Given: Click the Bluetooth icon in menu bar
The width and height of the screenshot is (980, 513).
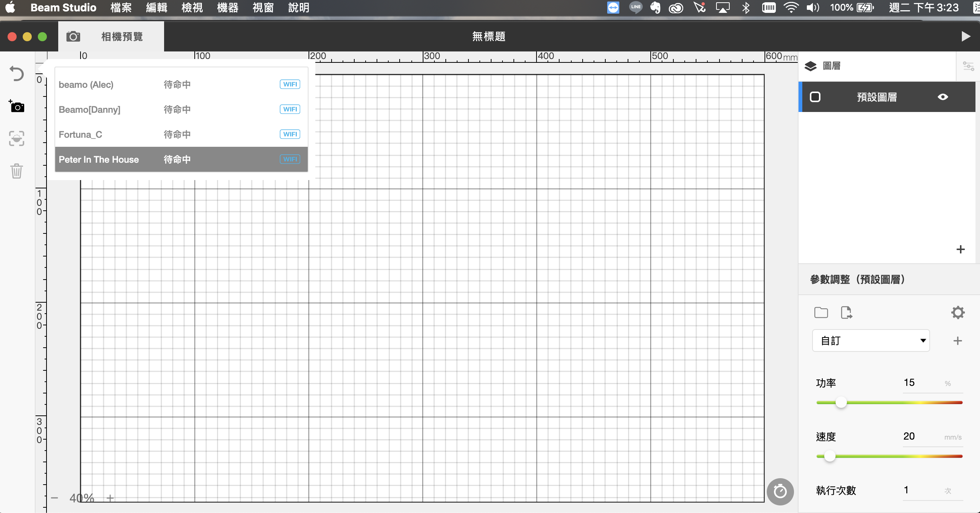Looking at the screenshot, I should click(x=746, y=7).
